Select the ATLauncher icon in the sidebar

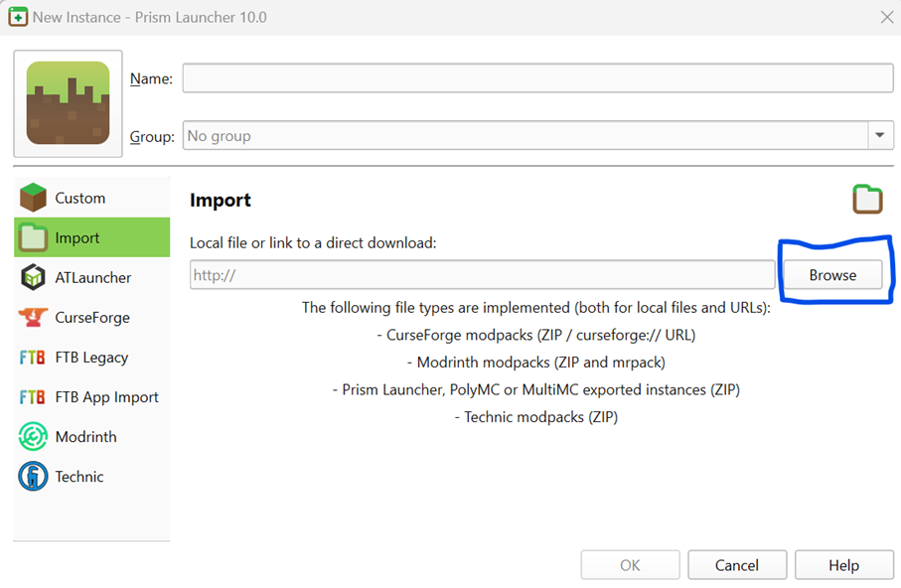pos(32,277)
